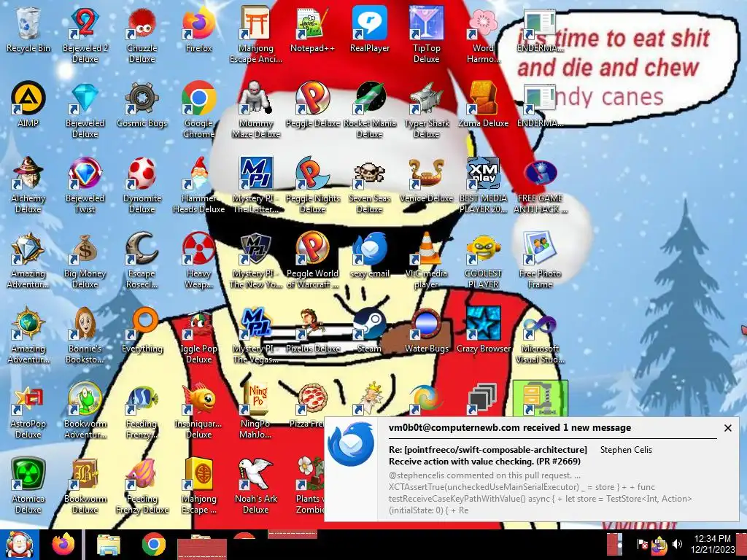This screenshot has height=560, width=747.
Task: Open Hammer Heads Deluxe icon
Action: [198, 185]
